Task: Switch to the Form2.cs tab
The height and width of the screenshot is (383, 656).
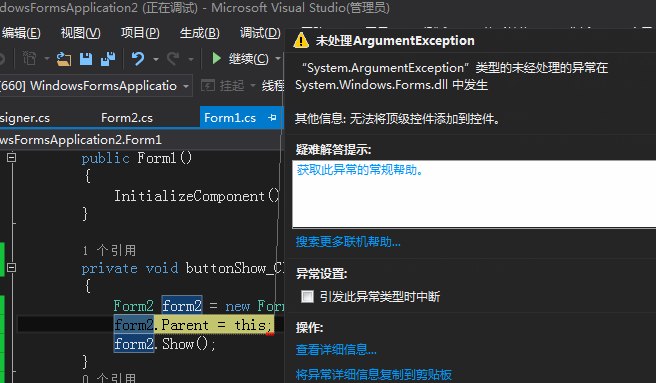Action: pos(127,118)
